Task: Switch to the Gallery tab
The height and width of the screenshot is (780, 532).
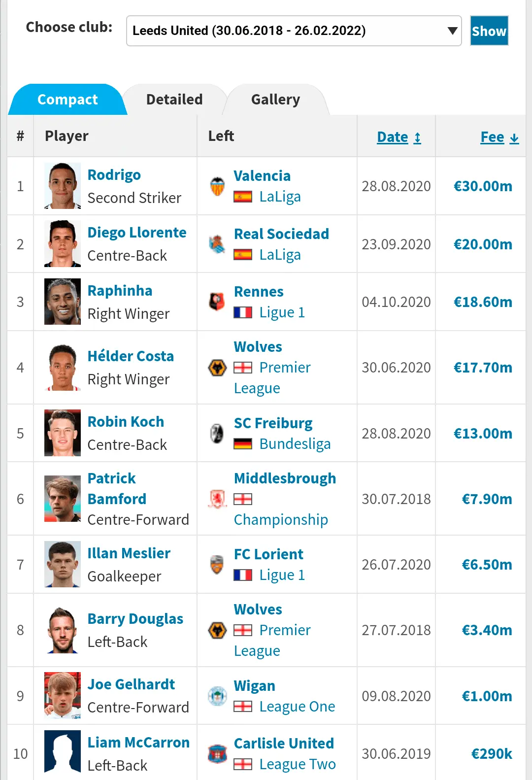Action: (275, 100)
